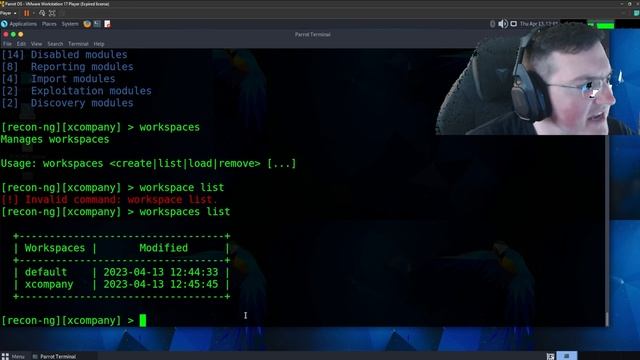Launch Firefox from the top panel
Screen dimensions: 640x360
[87, 24]
